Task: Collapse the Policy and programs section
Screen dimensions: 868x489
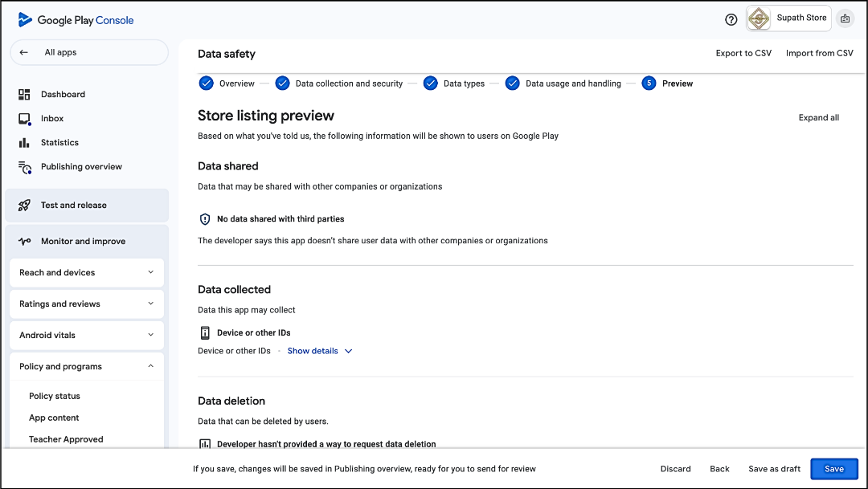Action: (x=150, y=367)
